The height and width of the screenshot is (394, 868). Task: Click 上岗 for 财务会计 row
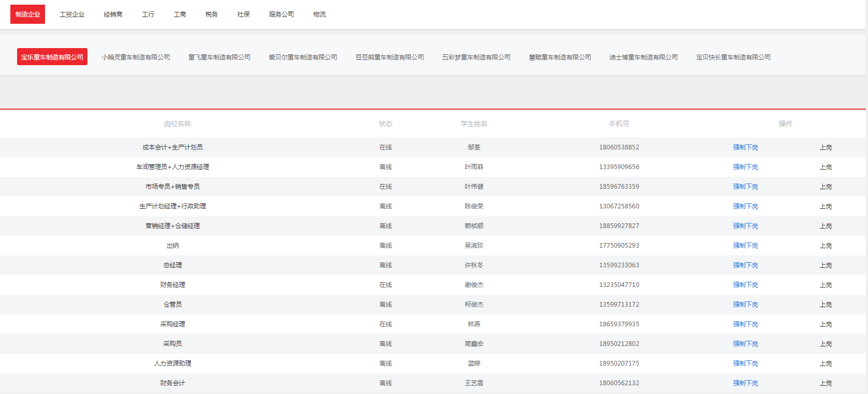pos(826,383)
